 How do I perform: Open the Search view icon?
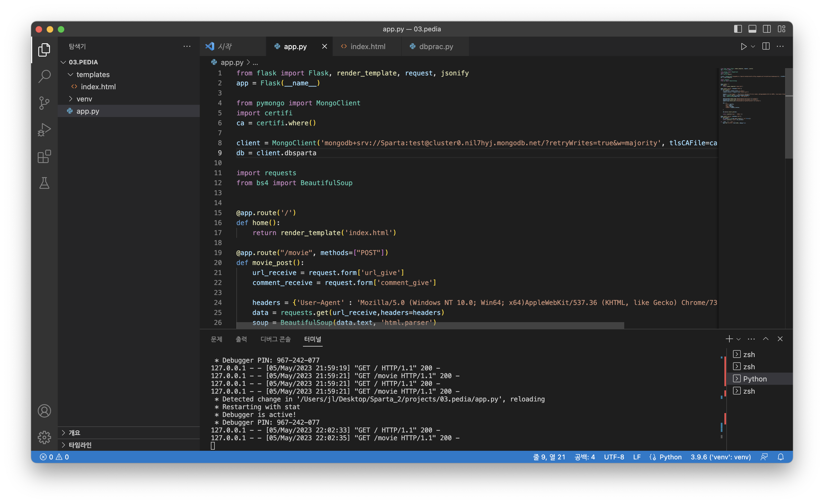pos(44,76)
